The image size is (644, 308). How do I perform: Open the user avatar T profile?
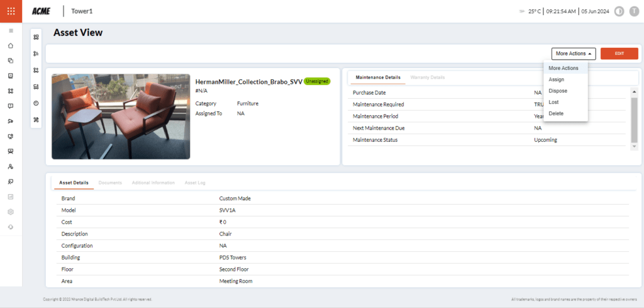pos(633,11)
